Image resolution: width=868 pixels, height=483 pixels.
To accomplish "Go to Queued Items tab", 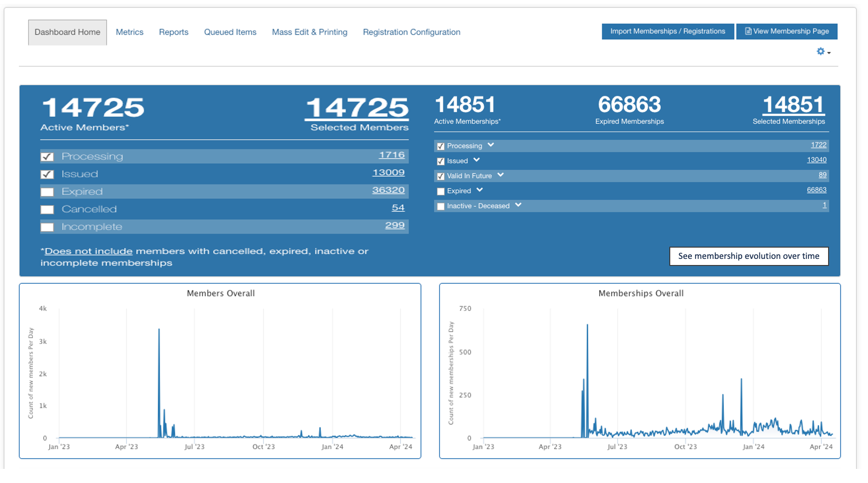I will coord(230,32).
